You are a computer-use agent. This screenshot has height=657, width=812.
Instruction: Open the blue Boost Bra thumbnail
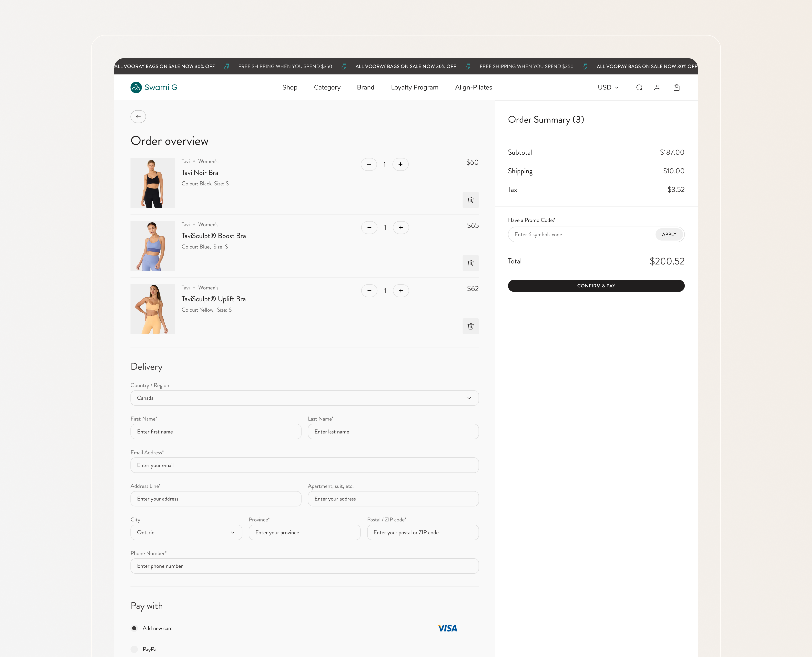coord(153,246)
